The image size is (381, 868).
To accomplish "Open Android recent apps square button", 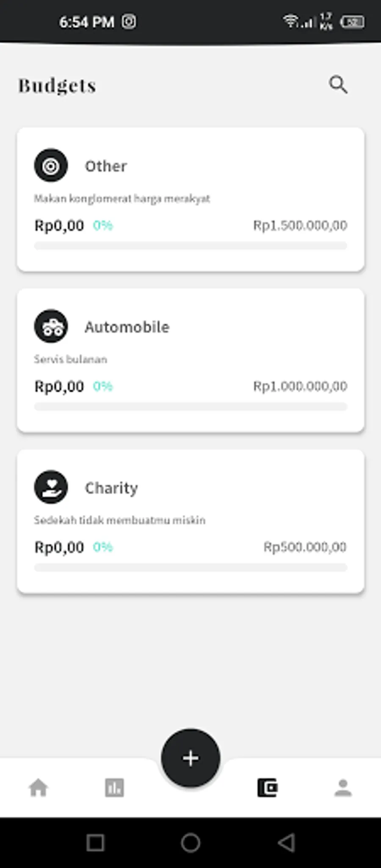I will tap(95, 843).
